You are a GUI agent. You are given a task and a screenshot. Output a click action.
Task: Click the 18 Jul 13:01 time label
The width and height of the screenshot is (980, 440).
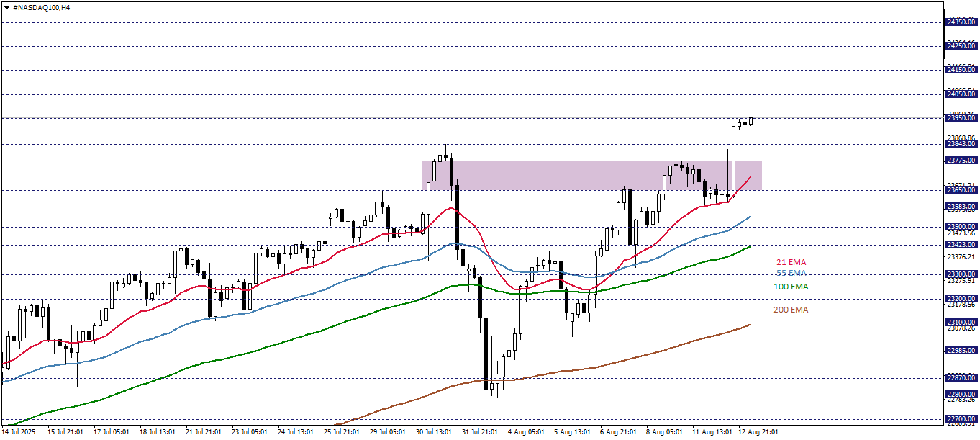pos(157,432)
